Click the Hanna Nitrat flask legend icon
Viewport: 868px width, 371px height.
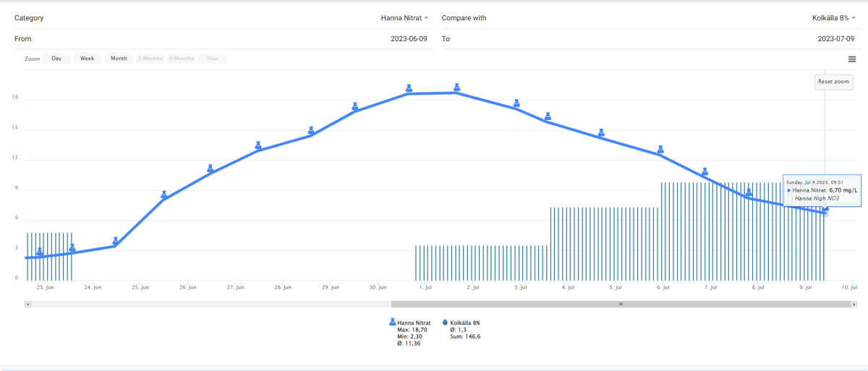coord(393,323)
